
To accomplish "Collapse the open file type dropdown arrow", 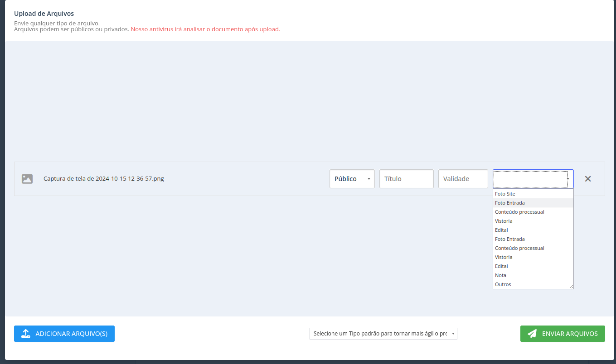I will 568,179.
